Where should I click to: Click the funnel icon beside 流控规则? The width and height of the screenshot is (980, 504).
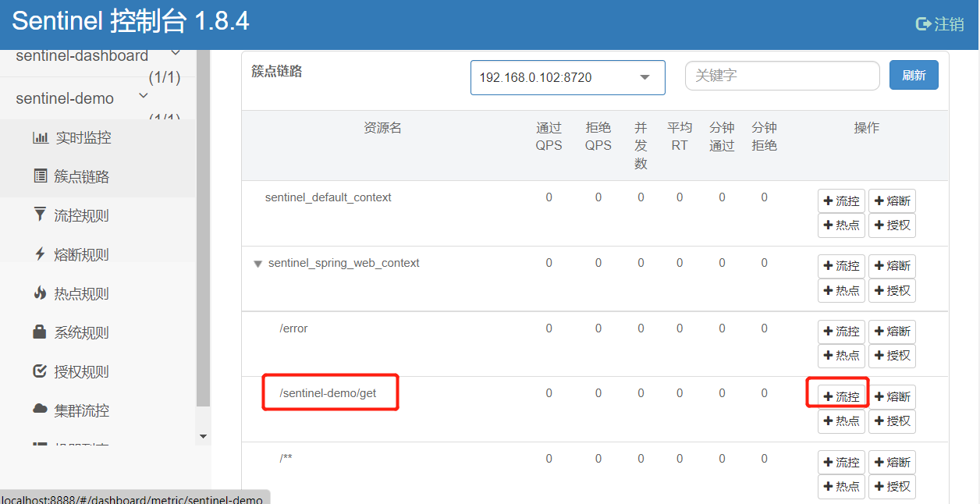(x=41, y=215)
